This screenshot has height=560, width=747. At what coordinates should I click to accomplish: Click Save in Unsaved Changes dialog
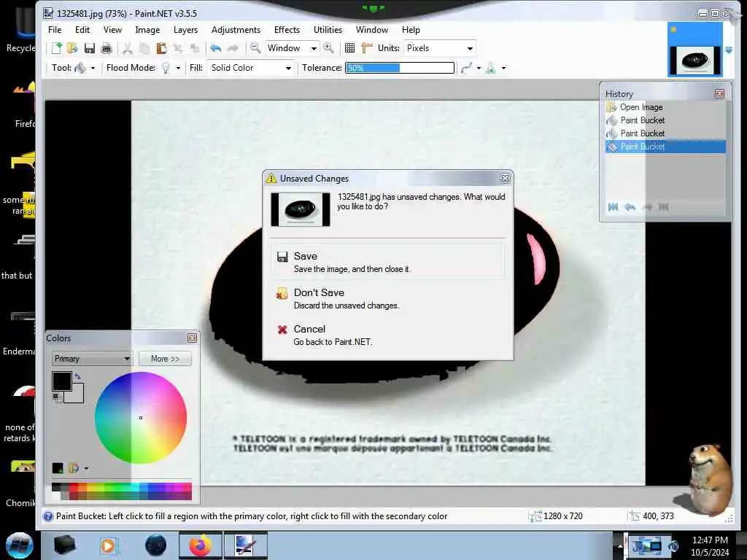tap(388, 262)
